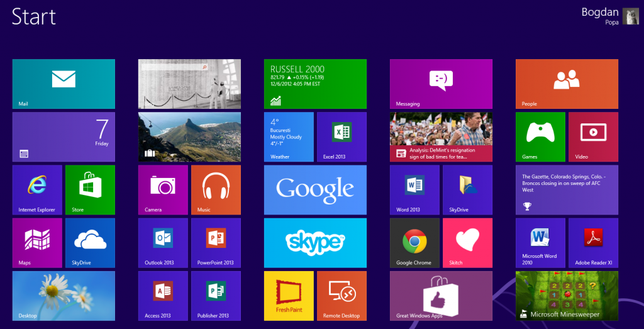This screenshot has width=644, height=329.
Task: Launch Internet Explorer from its tile
Action: (x=37, y=189)
